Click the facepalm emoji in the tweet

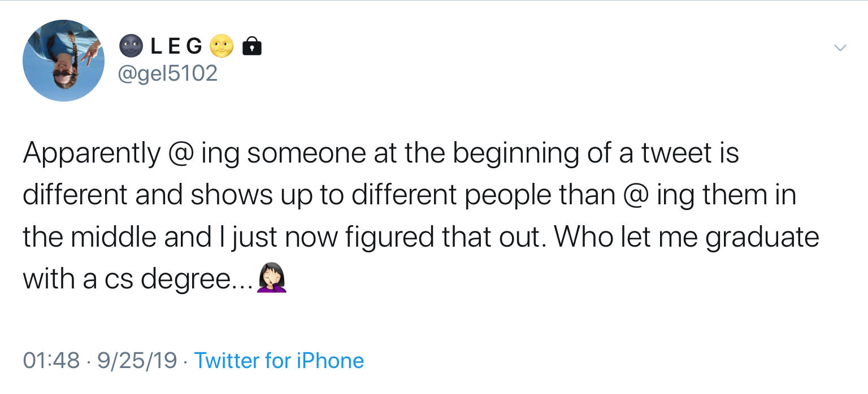pyautogui.click(x=272, y=279)
